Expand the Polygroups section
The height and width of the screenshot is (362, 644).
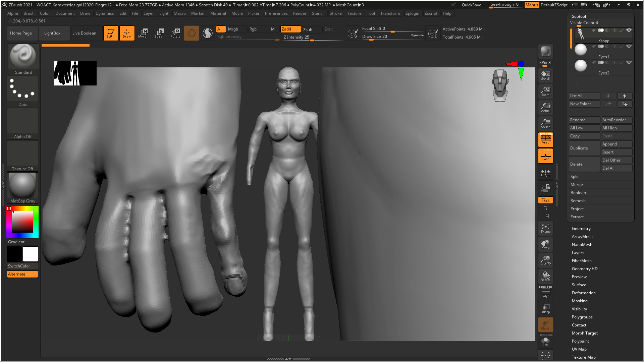[582, 317]
